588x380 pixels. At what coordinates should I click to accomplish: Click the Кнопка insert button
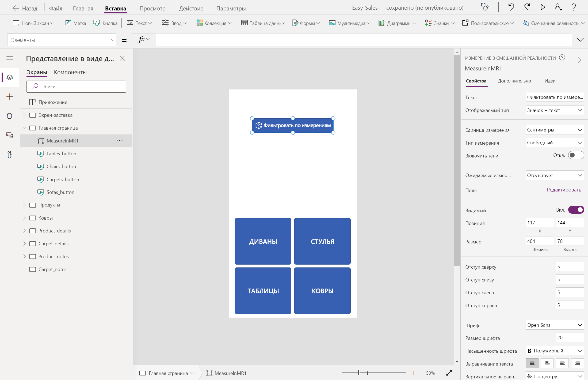tap(105, 23)
